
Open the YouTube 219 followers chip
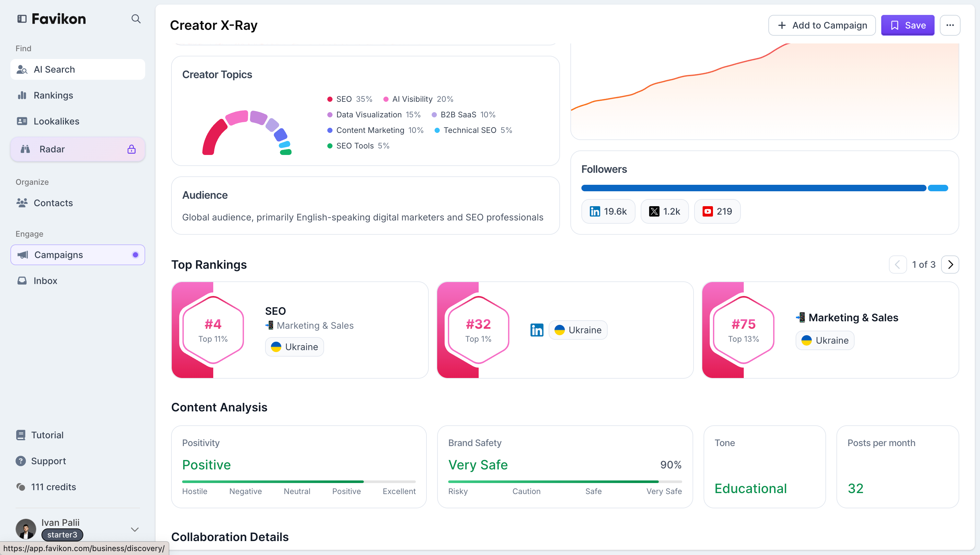(717, 211)
